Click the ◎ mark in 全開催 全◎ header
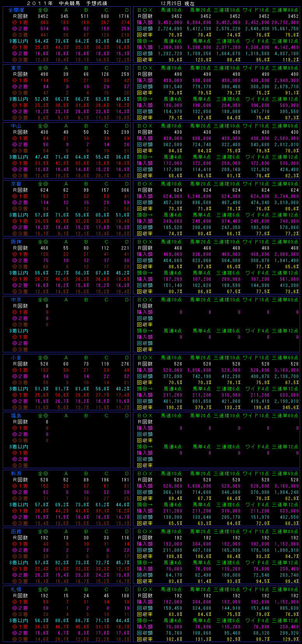 click(x=45, y=10)
